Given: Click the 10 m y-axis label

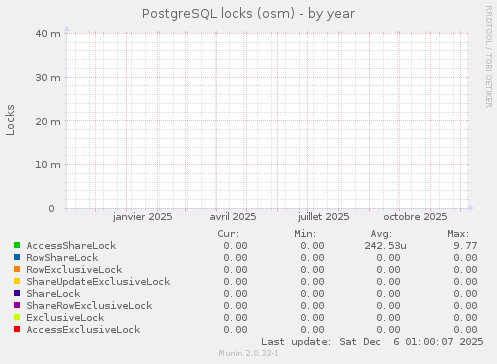Looking at the screenshot, I should click(x=48, y=165).
